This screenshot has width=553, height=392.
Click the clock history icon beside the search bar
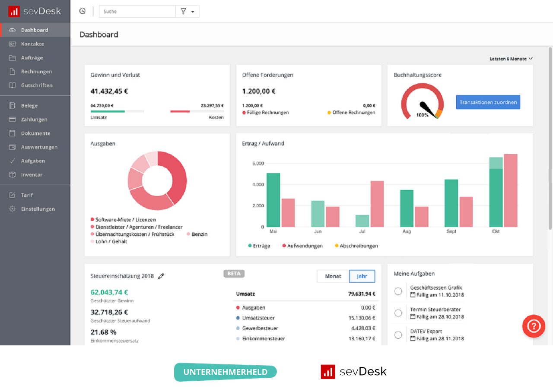coord(82,11)
